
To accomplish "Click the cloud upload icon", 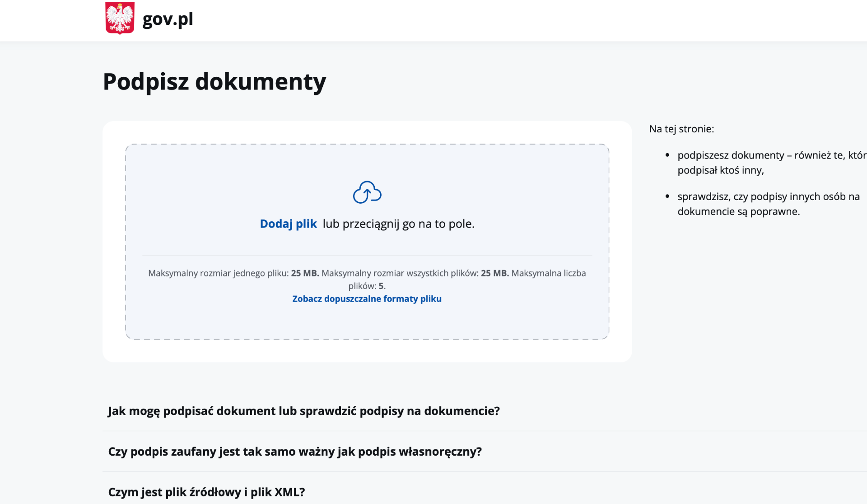I will point(367,192).
